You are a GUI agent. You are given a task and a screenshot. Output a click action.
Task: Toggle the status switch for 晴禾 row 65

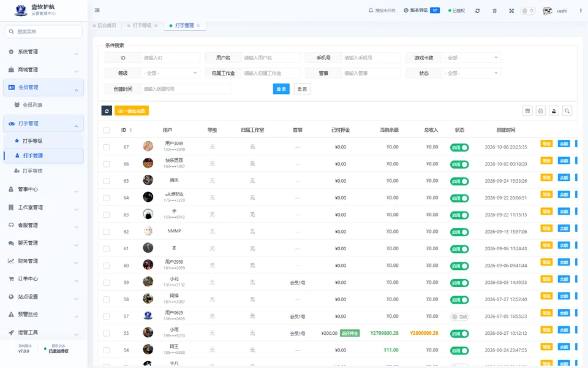click(x=459, y=182)
